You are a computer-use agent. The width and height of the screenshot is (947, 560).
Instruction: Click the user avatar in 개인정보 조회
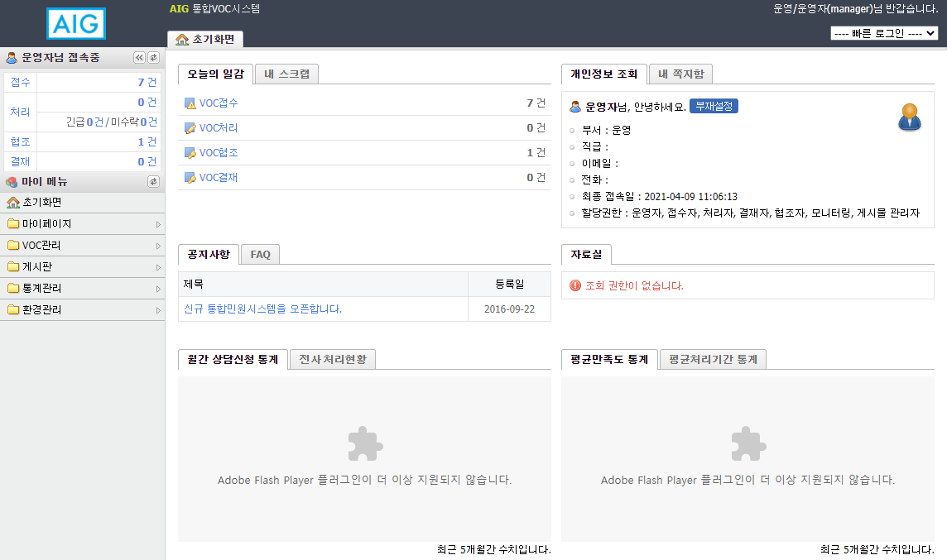[909, 117]
